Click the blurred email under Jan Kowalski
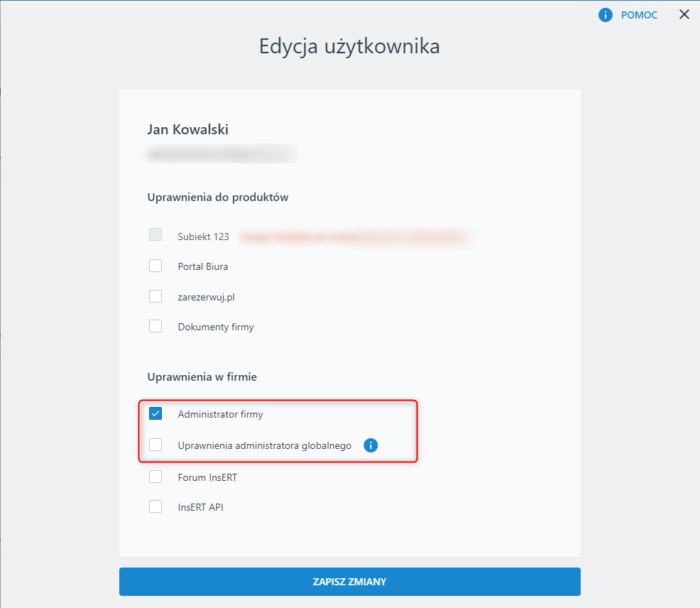 pyautogui.click(x=222, y=153)
